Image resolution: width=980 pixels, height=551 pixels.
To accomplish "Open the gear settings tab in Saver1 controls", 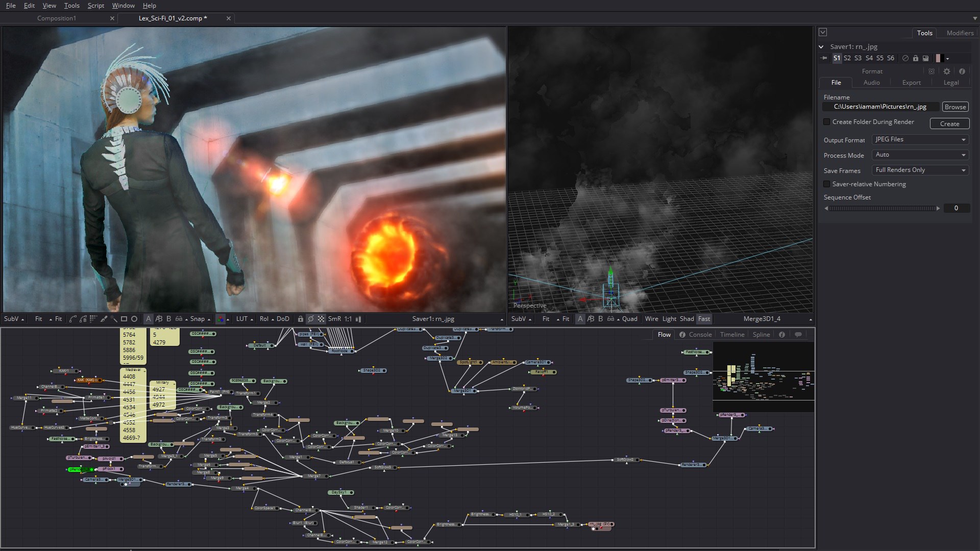I will click(x=947, y=71).
